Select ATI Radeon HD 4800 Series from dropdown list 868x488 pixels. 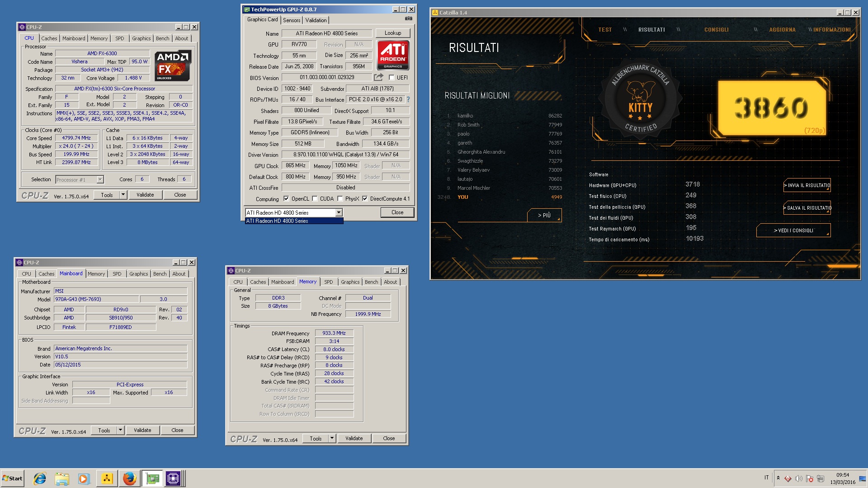tap(294, 221)
